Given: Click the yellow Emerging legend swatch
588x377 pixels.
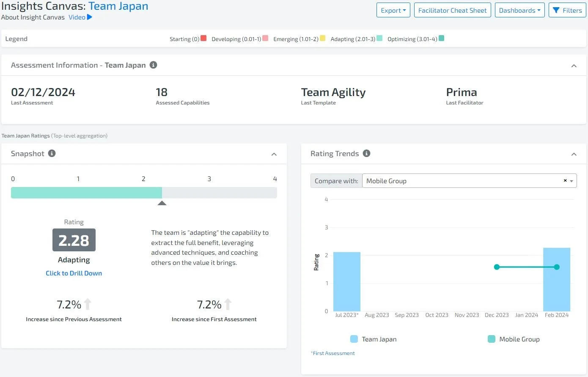Looking at the screenshot, I should click(x=322, y=38).
